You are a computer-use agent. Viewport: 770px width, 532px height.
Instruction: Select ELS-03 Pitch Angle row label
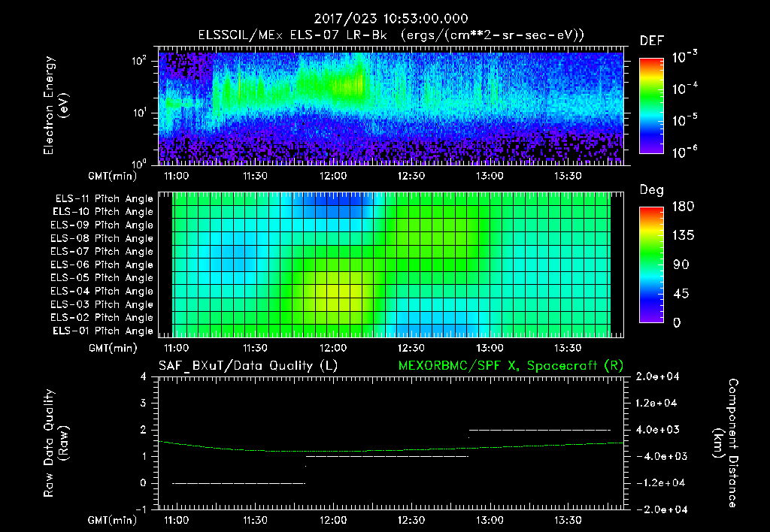(x=102, y=305)
